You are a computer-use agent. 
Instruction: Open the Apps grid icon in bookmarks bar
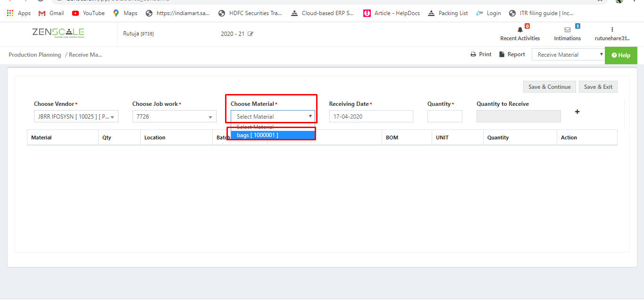tap(10, 13)
